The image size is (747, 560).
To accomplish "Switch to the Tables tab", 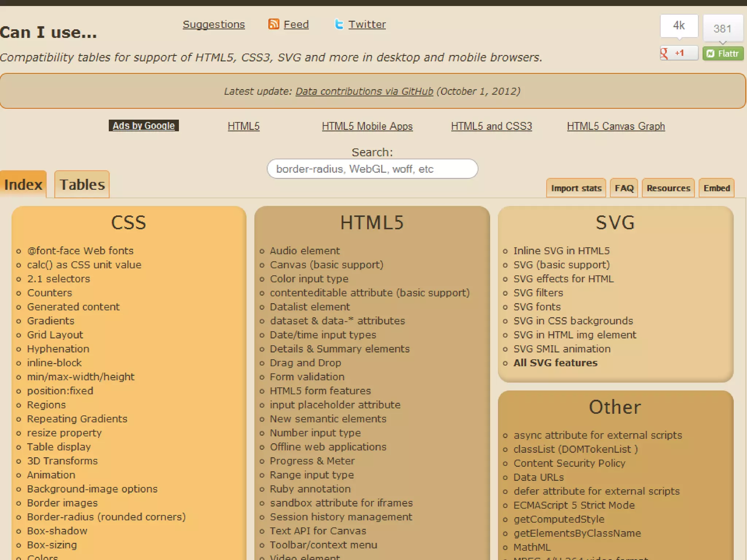I will pos(82,184).
